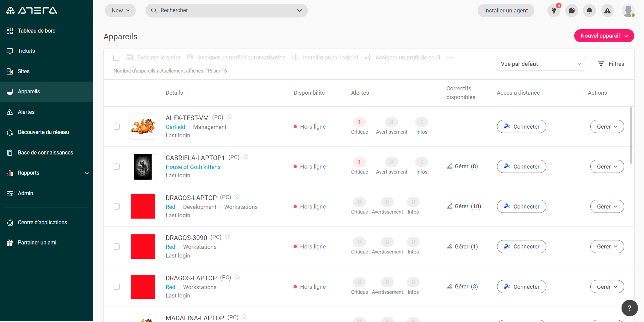Image resolution: width=644 pixels, height=322 pixels.
Task: Open the Admin section
Action: click(47, 193)
